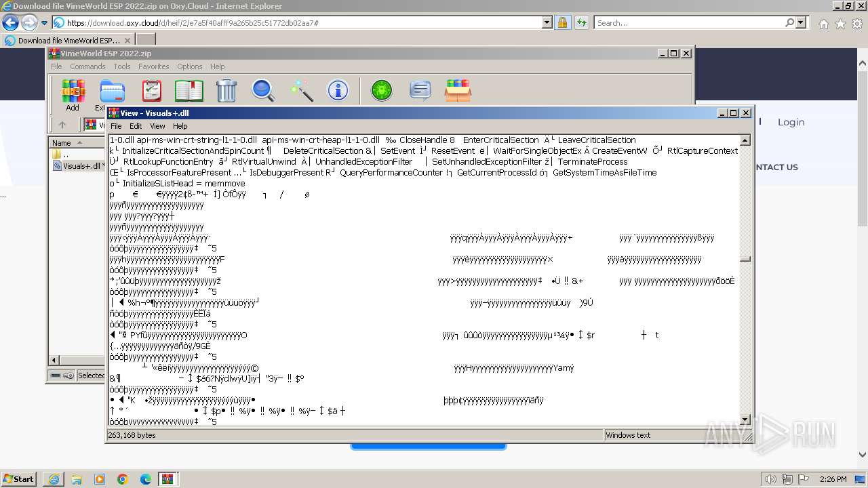This screenshot has width=868, height=488.
Task: Click the IE Search input box
Action: point(689,22)
